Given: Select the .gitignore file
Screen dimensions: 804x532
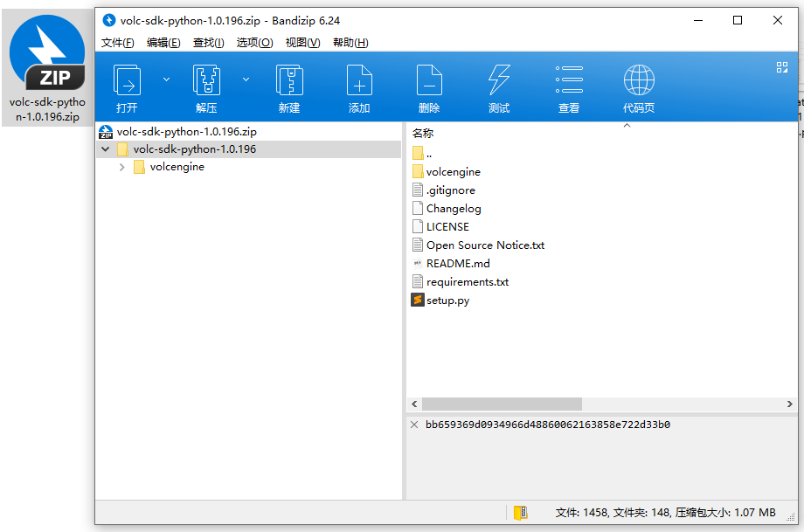Looking at the screenshot, I should coord(444,190).
